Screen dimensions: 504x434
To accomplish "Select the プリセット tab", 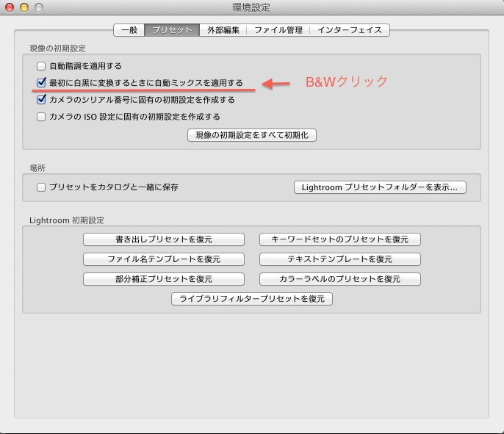I will coord(171,30).
